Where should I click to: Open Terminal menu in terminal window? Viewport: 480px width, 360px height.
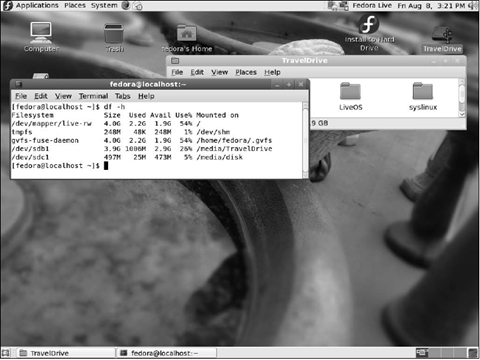tap(93, 96)
